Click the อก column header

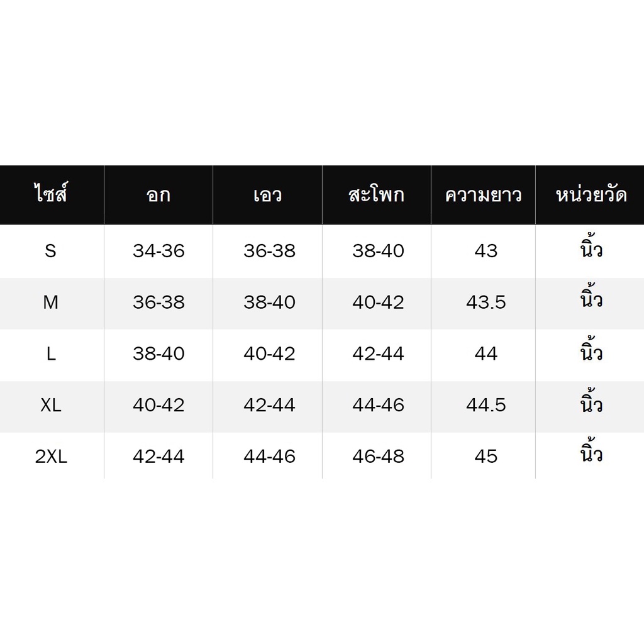(158, 195)
